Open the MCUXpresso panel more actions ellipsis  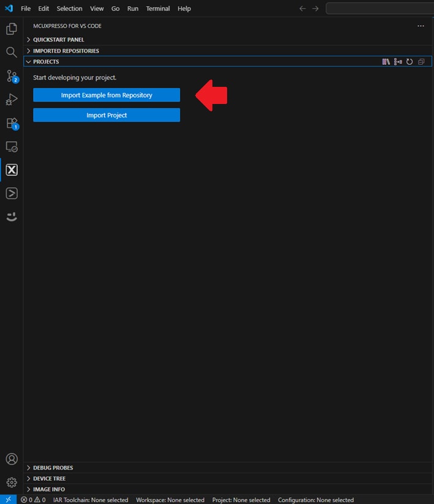pos(421,26)
